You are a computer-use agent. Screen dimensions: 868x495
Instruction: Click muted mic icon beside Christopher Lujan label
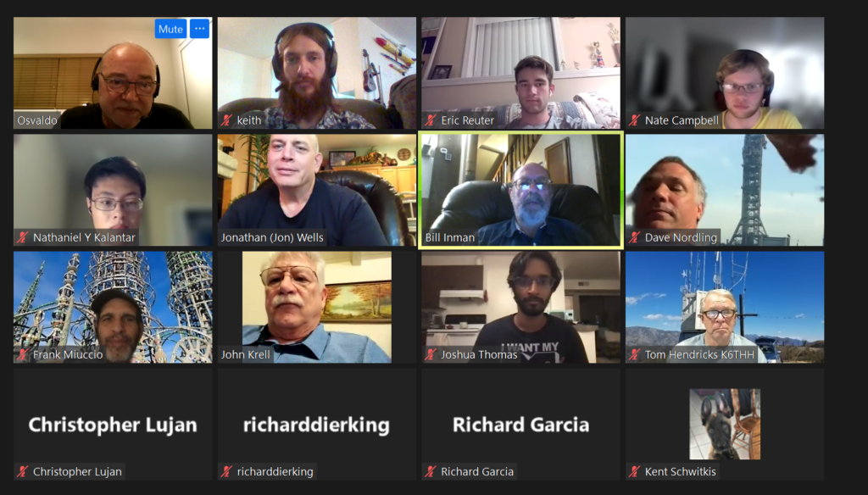[23, 472]
